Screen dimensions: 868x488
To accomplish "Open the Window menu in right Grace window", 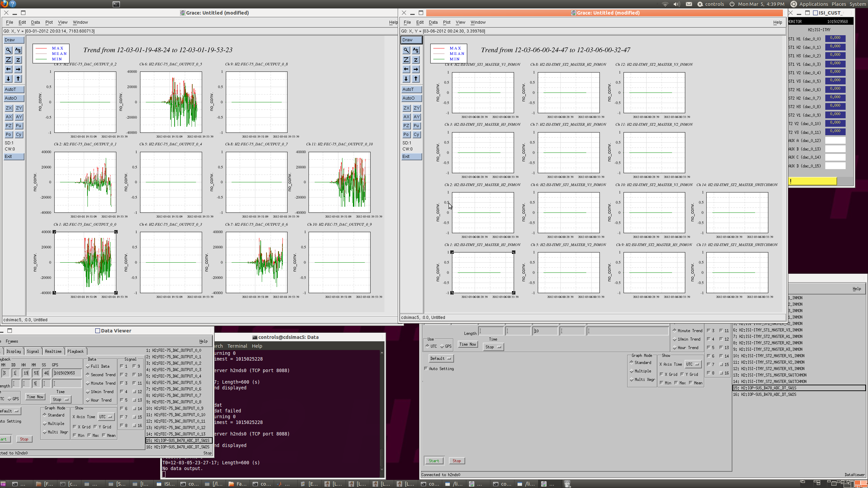I will 478,22.
